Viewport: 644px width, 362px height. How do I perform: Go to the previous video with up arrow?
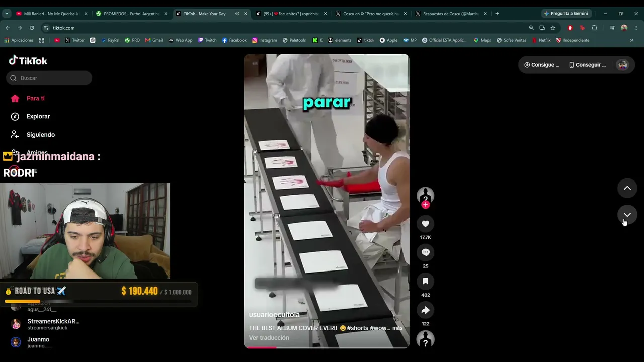click(x=627, y=188)
